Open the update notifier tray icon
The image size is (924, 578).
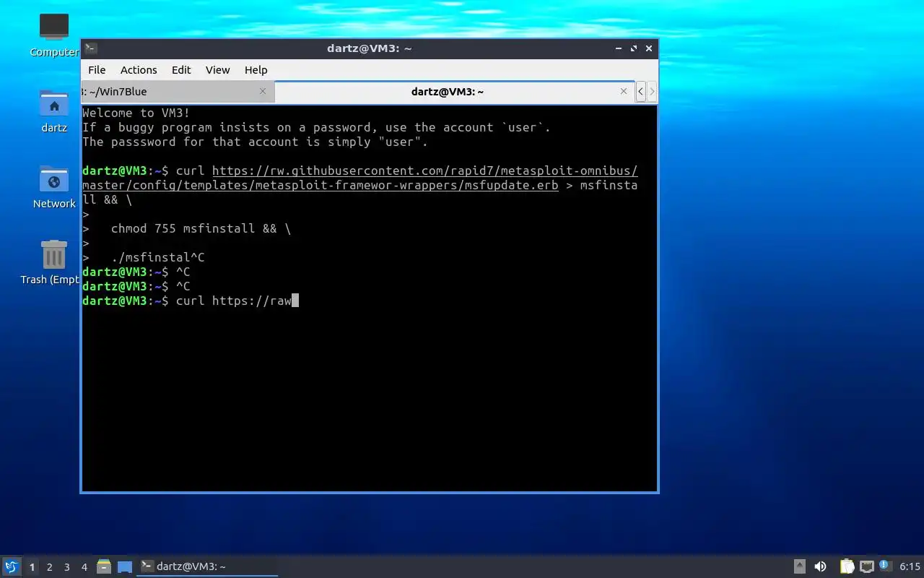(x=885, y=566)
